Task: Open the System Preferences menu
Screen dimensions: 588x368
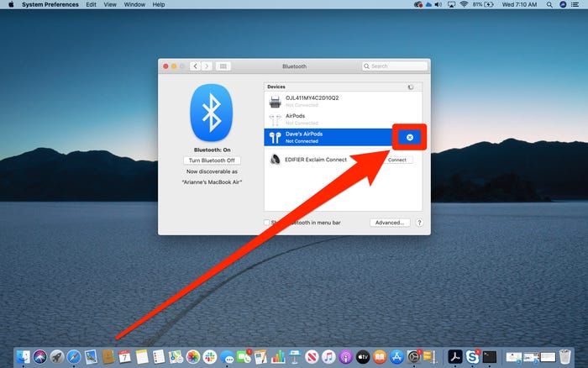Action: pos(50,4)
